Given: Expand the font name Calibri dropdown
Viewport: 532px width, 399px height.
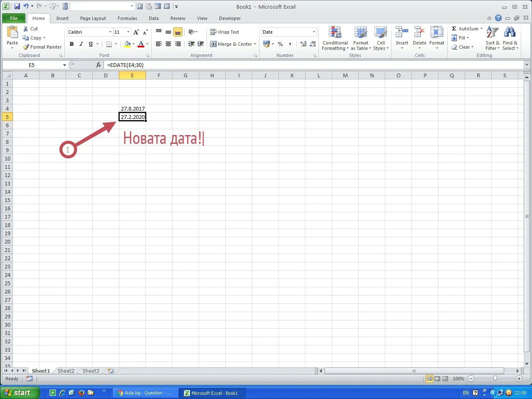Looking at the screenshot, I should pos(110,32).
